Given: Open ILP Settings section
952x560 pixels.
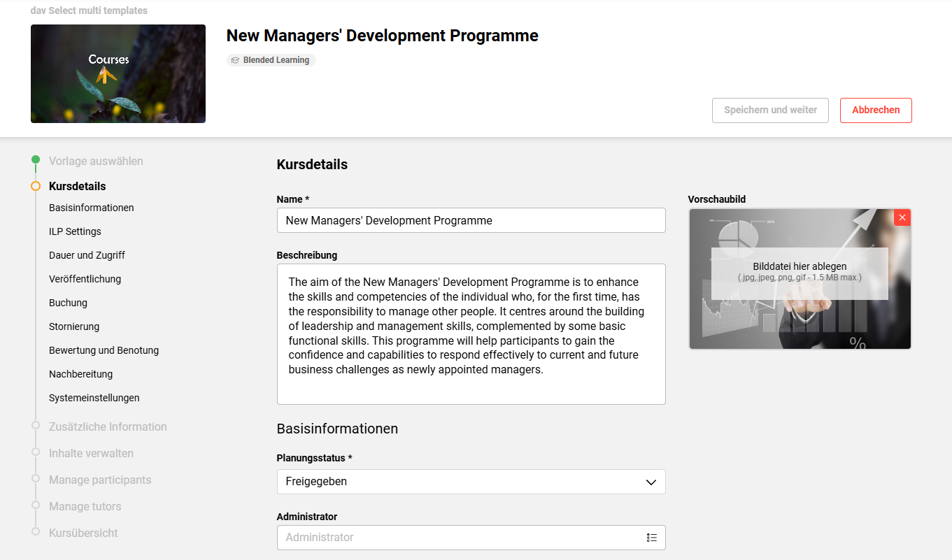Looking at the screenshot, I should coord(75,231).
